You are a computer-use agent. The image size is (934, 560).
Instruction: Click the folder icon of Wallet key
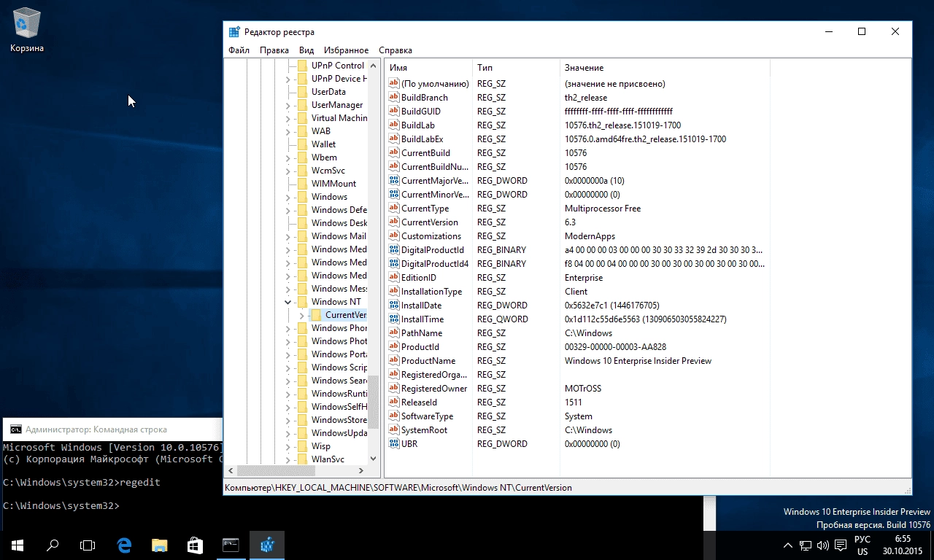(x=302, y=144)
